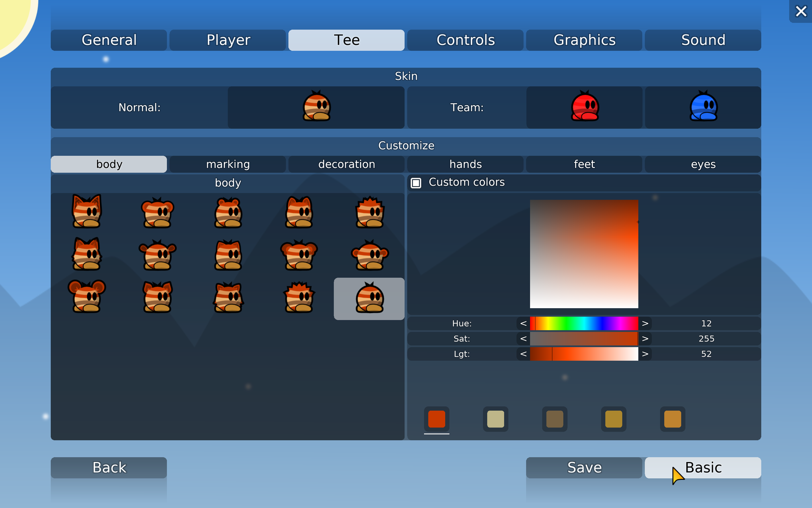Open the Sound settings tab
The width and height of the screenshot is (812, 508).
703,40
